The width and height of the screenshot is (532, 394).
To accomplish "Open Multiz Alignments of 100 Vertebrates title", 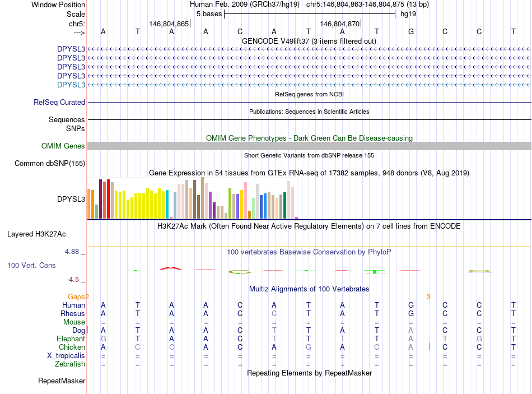I will pyautogui.click(x=309, y=289).
